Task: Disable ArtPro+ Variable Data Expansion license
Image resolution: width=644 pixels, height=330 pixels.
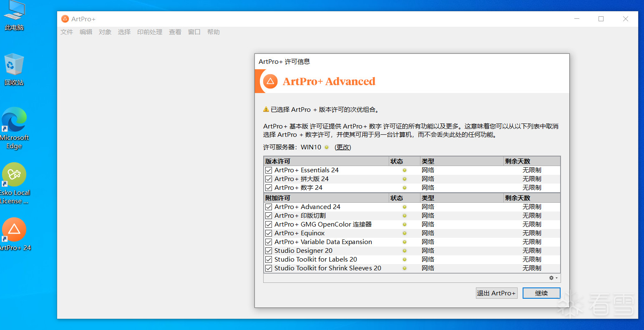Action: (x=269, y=242)
